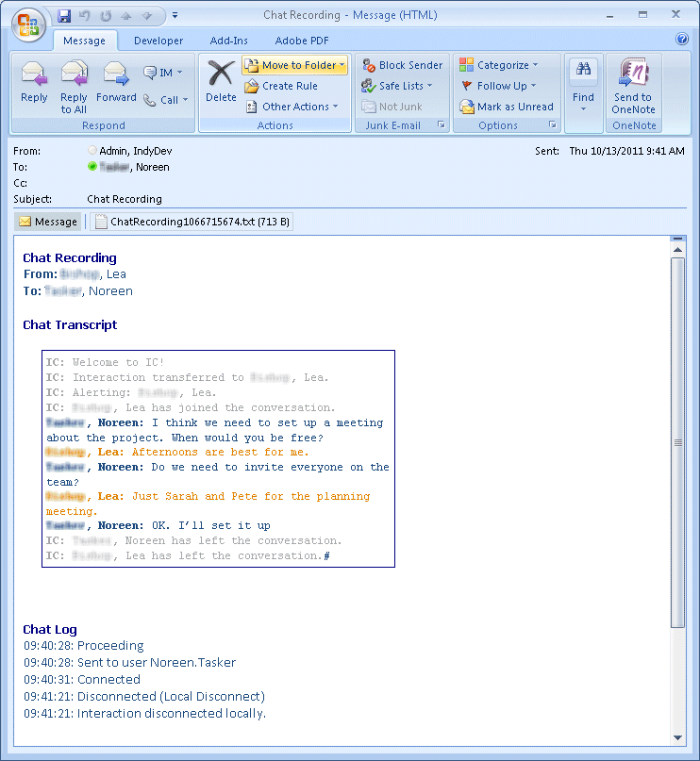Click the vertical scrollbar in message body

click(677, 441)
